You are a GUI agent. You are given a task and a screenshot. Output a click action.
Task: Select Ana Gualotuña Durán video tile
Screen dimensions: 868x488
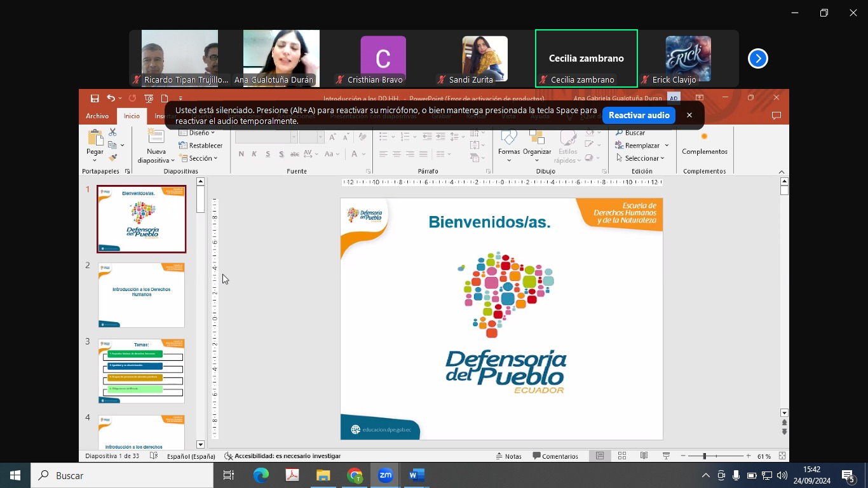pyautogui.click(x=281, y=58)
